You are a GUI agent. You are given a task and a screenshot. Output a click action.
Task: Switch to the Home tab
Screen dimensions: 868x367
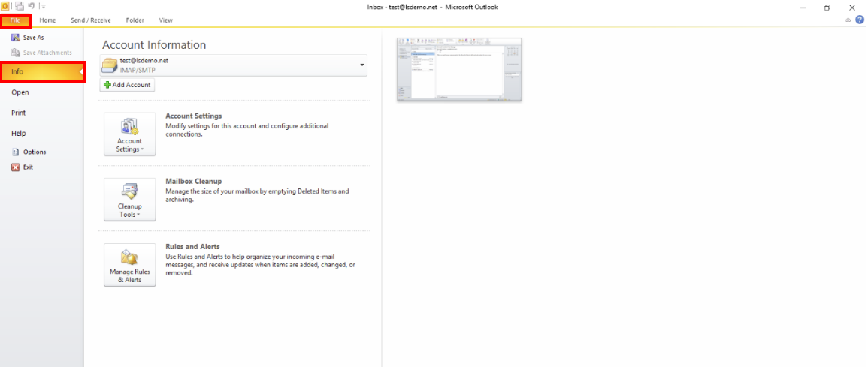click(x=47, y=20)
